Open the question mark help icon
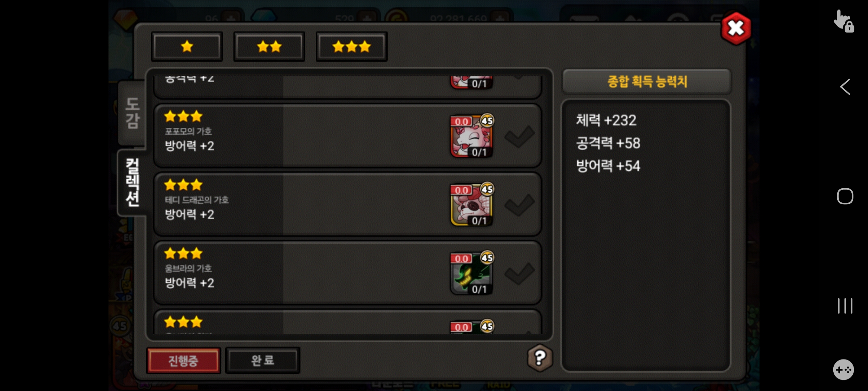Image resolution: width=868 pixels, height=391 pixels. pos(540,358)
